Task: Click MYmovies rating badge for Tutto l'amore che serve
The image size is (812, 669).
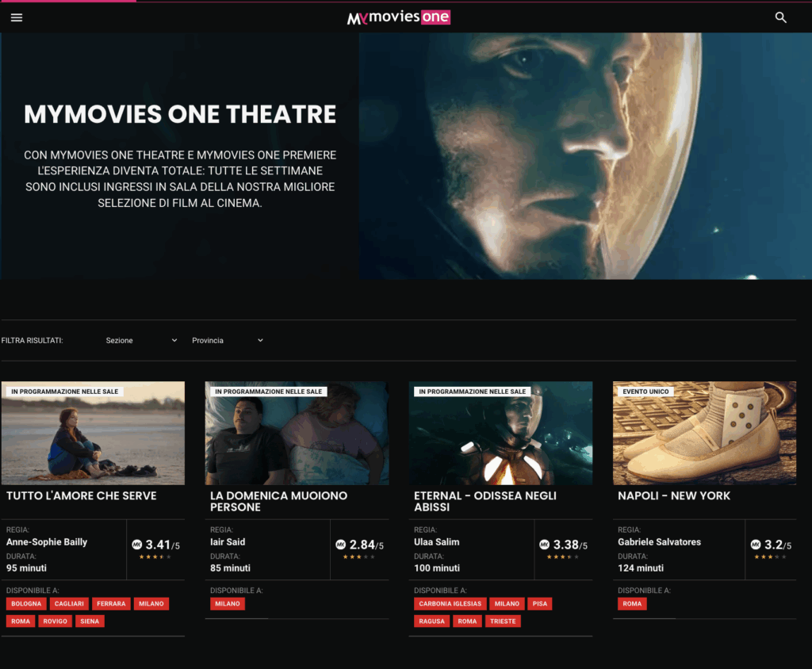Action: [x=136, y=545]
